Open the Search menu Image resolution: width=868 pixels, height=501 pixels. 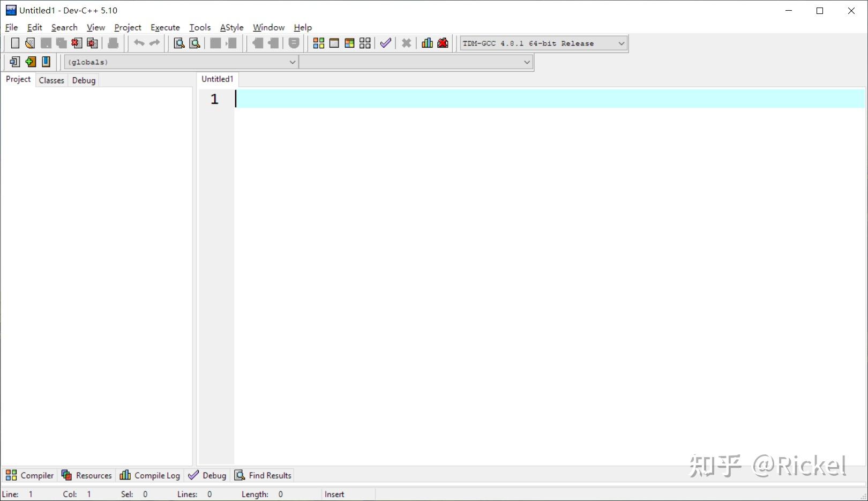[x=64, y=27]
